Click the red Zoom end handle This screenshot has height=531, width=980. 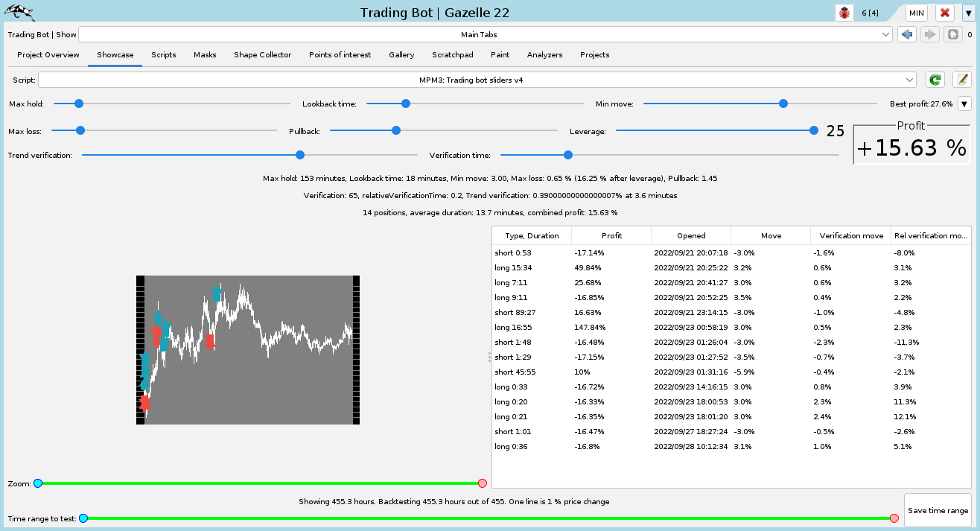click(482, 483)
